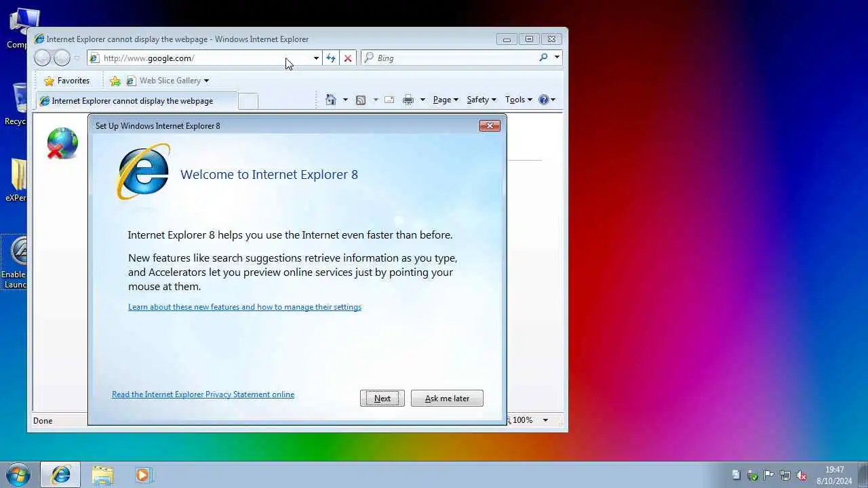Viewport: 868px width, 488px height.
Task: Click the Safely Remove Hardware tray icon
Action: click(x=753, y=475)
